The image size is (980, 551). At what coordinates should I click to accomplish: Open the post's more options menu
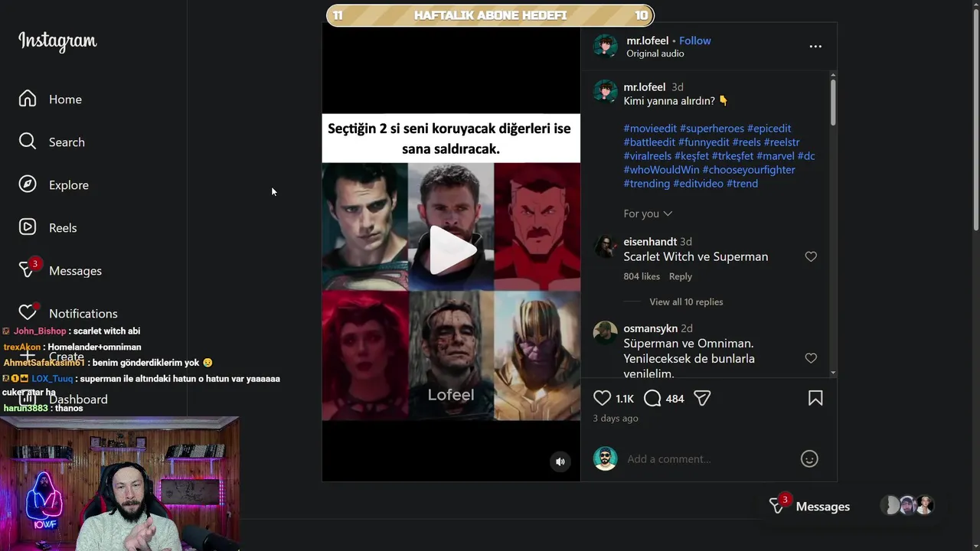(815, 47)
